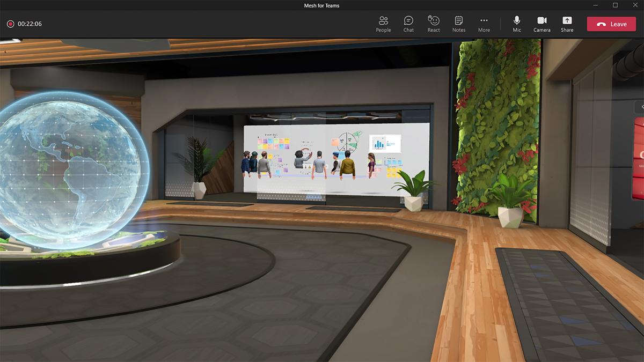Image resolution: width=644 pixels, height=362 pixels.
Task: Open the meeting Notes
Action: pyautogui.click(x=458, y=23)
